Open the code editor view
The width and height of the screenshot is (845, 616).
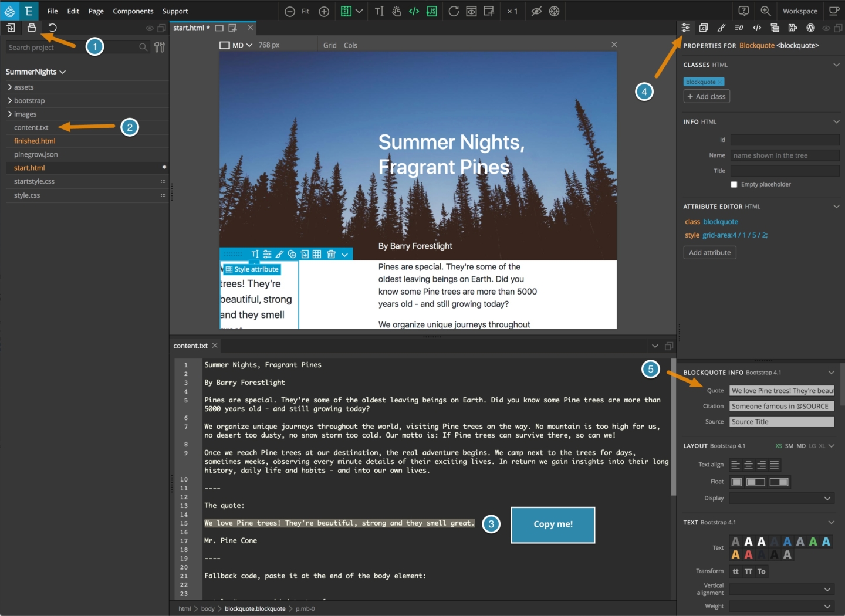tap(414, 11)
